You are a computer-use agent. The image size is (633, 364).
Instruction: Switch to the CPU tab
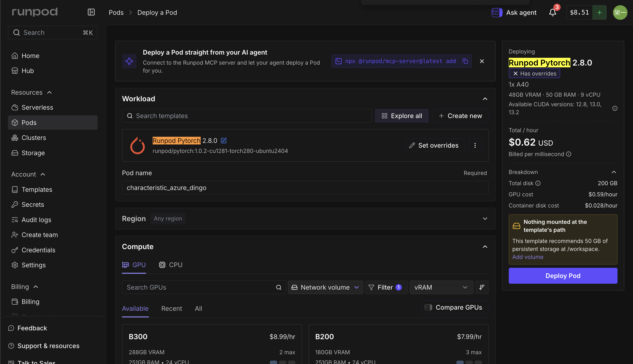(170, 265)
